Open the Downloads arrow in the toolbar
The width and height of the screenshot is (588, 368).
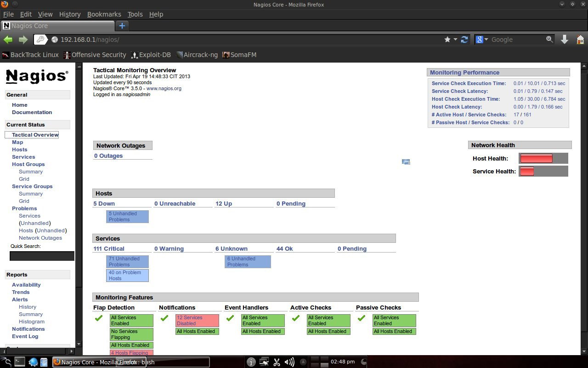point(565,40)
